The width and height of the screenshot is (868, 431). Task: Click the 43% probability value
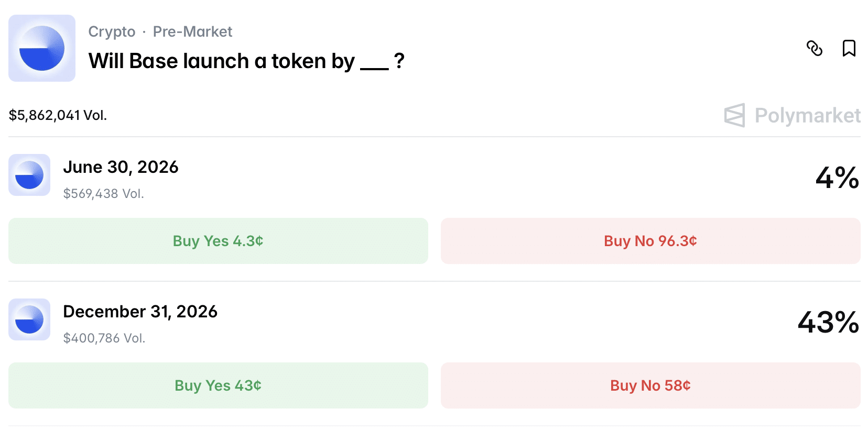(828, 322)
